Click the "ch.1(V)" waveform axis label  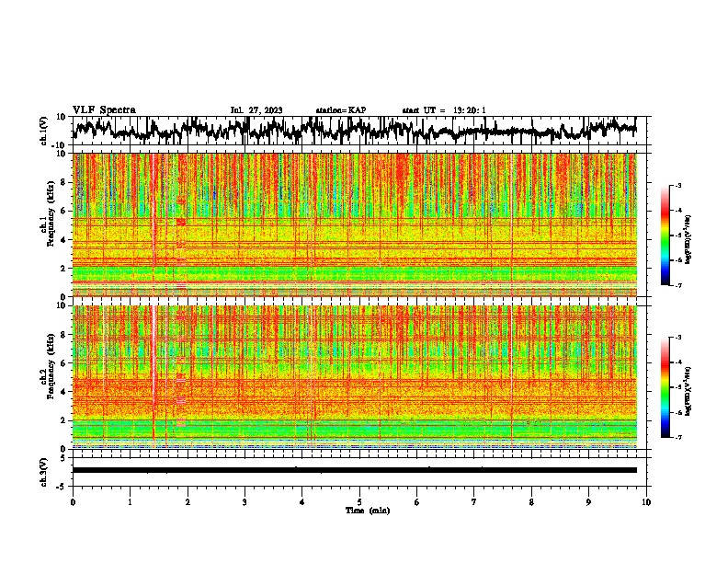point(44,131)
